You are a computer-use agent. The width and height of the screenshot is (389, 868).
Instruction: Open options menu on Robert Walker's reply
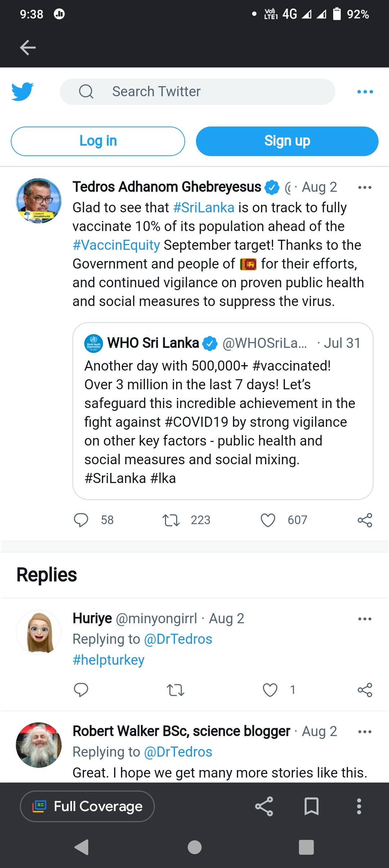pos(365,732)
